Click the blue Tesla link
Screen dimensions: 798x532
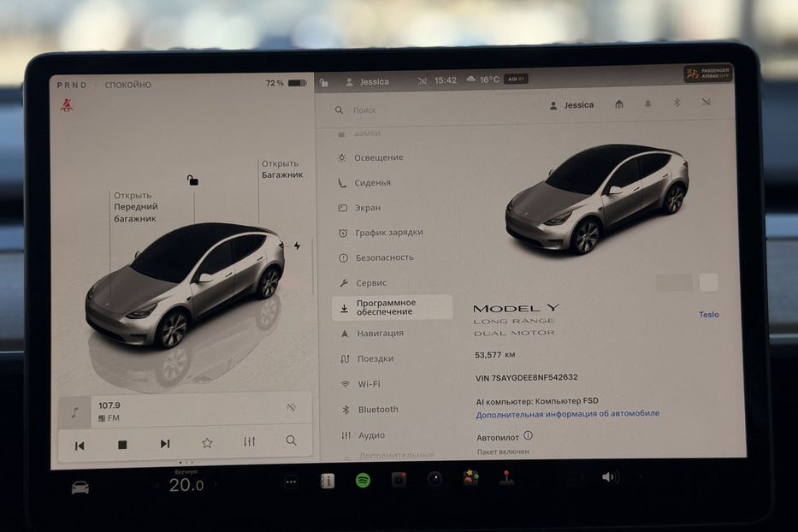(709, 315)
